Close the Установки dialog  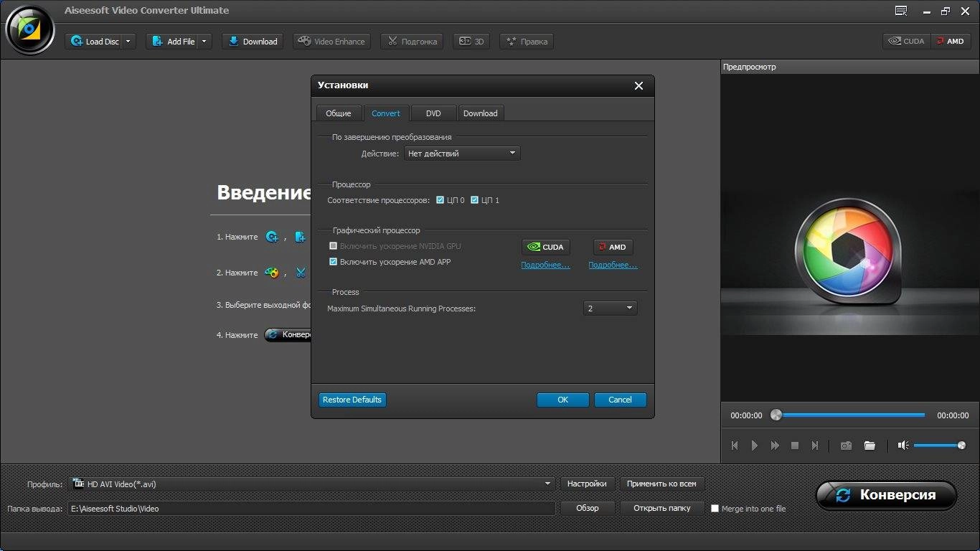click(x=639, y=85)
